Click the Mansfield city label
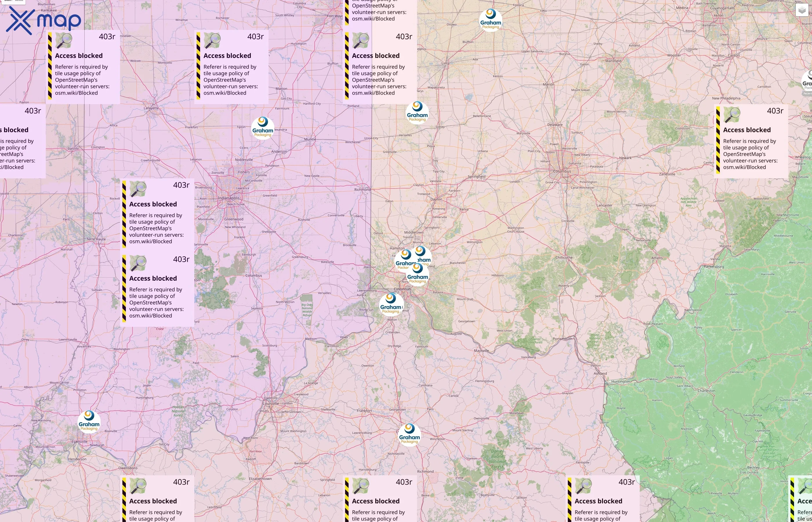Viewport: 812px width, 522px height. [613, 61]
